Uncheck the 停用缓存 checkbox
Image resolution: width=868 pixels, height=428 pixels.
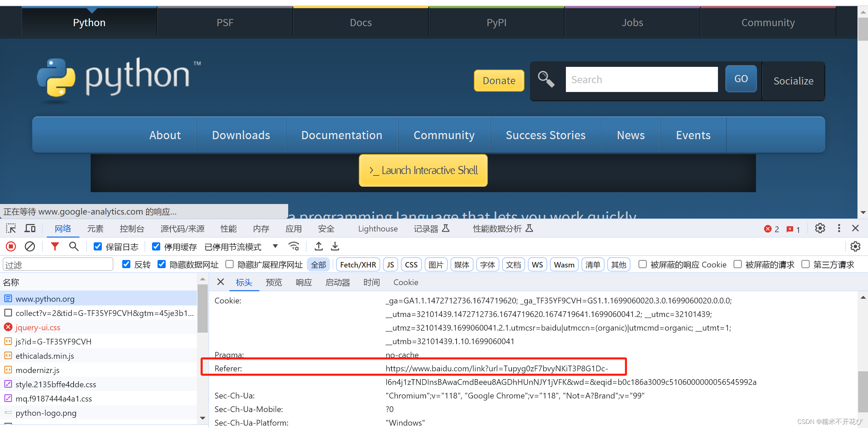point(156,246)
